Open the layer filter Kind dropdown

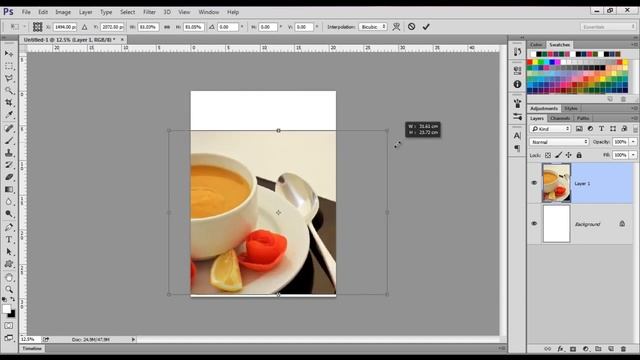tap(550, 129)
